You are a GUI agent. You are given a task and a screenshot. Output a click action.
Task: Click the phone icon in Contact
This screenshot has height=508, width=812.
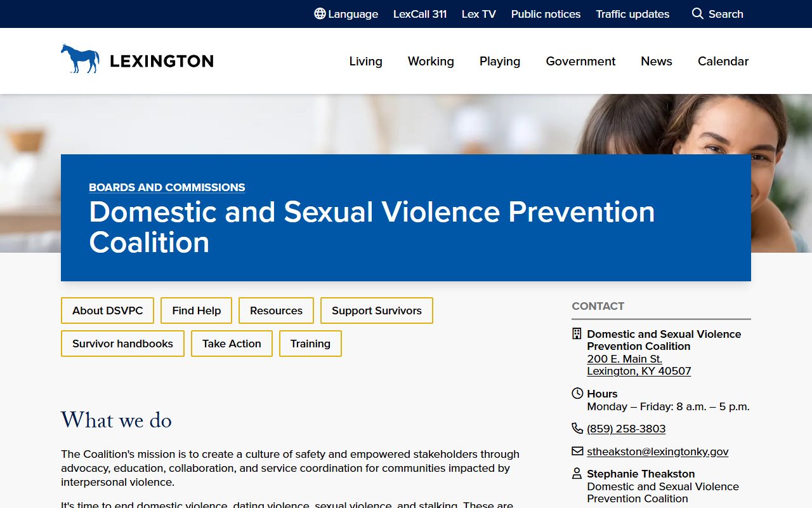[577, 429]
